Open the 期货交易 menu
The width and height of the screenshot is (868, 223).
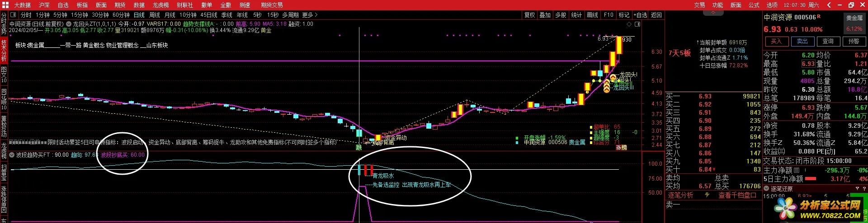pyautogui.click(x=272, y=5)
